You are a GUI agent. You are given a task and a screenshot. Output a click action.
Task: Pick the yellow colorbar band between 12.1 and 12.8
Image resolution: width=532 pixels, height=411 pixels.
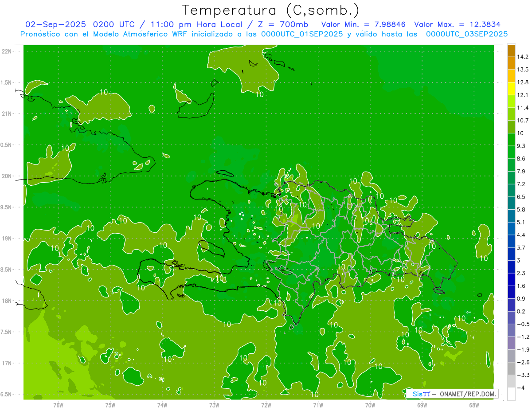[511, 89]
